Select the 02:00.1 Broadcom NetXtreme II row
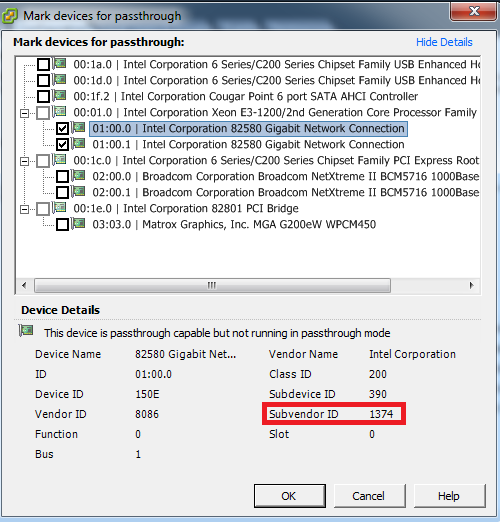The image size is (500, 522). pyautogui.click(x=286, y=192)
